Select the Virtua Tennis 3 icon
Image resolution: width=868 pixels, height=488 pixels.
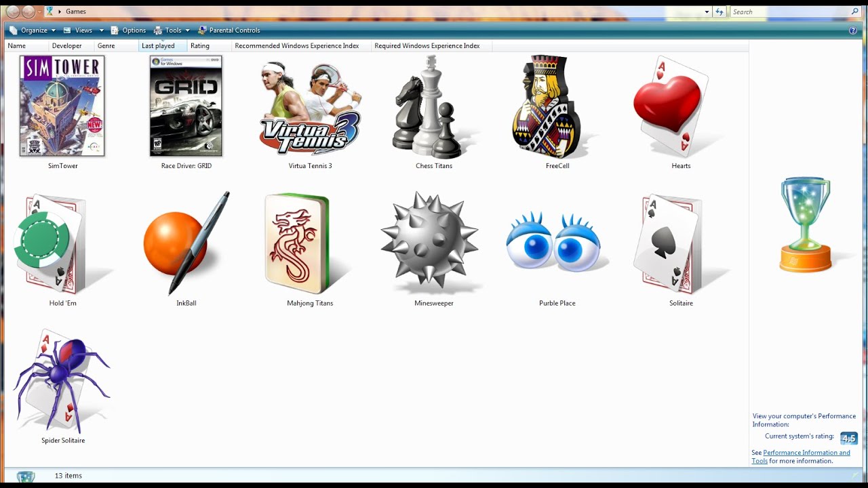(x=310, y=108)
